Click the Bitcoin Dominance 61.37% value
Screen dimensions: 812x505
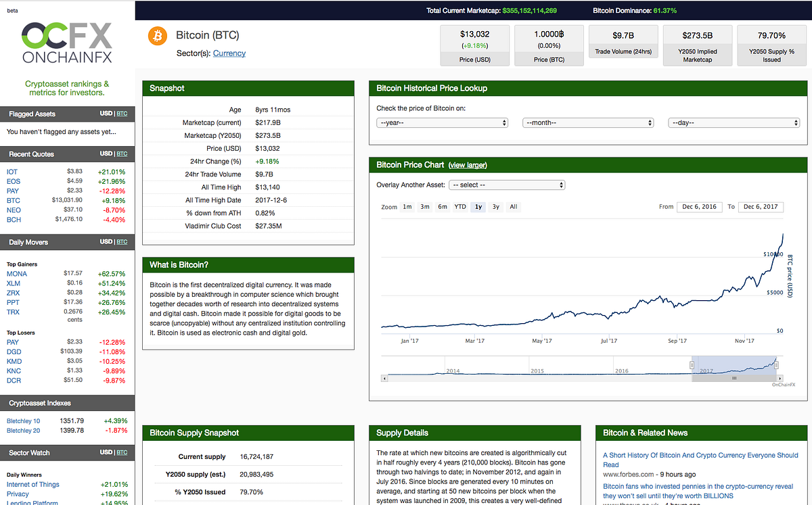click(x=666, y=11)
